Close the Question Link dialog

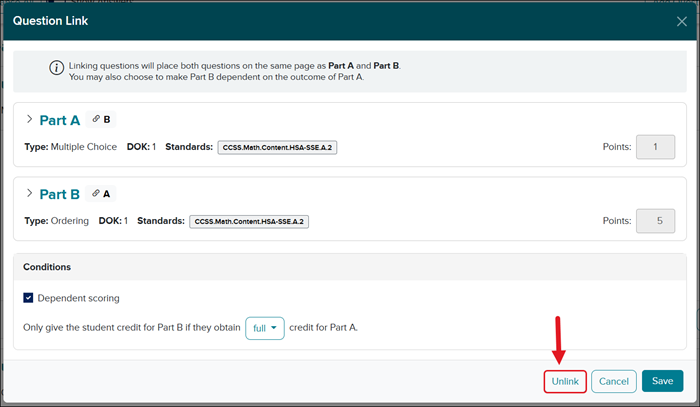tap(682, 21)
